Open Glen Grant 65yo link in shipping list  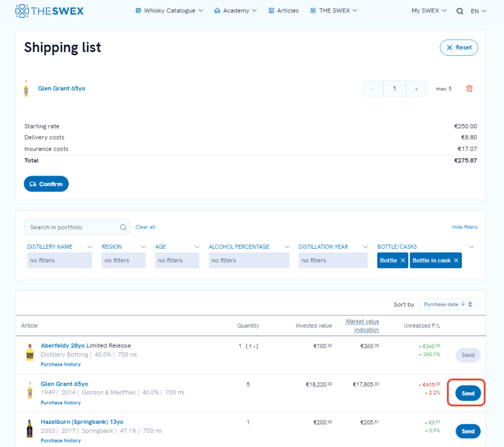pyautogui.click(x=61, y=88)
